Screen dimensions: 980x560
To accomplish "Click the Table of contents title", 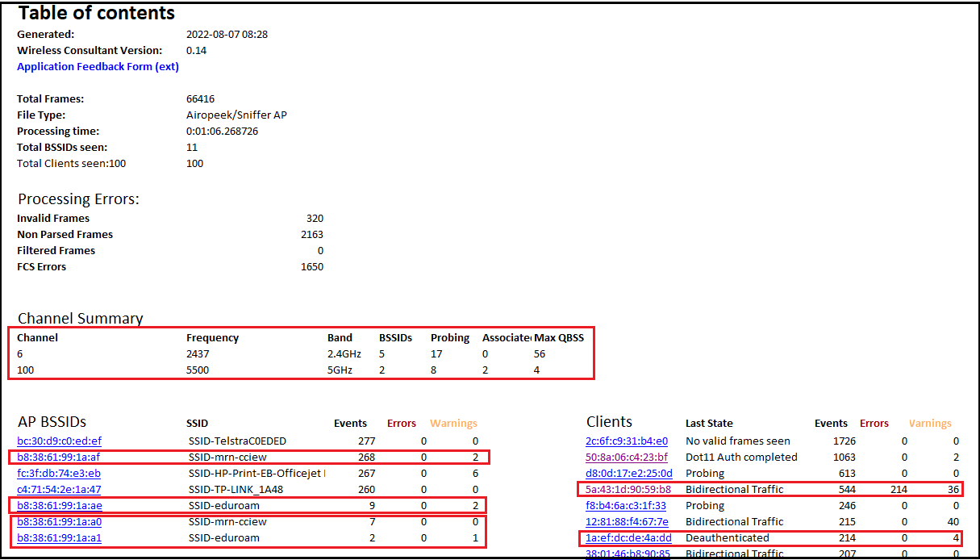I will click(96, 13).
